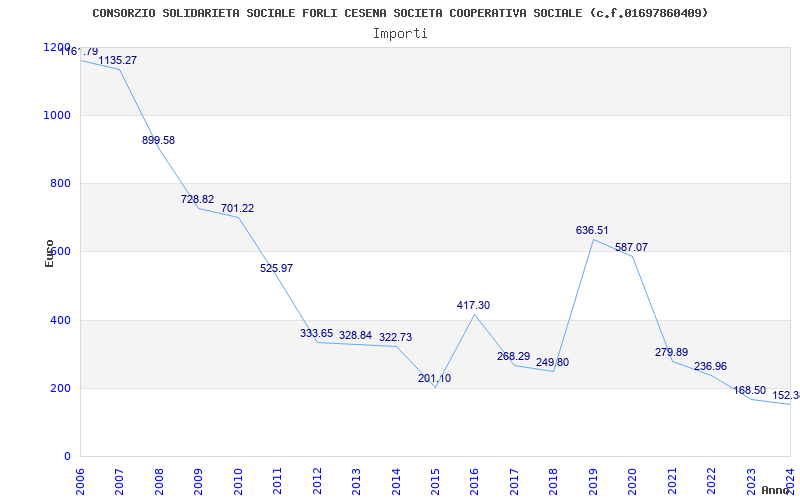Click the y-axis tick label 0
This screenshot has width=800, height=500.
(67, 456)
